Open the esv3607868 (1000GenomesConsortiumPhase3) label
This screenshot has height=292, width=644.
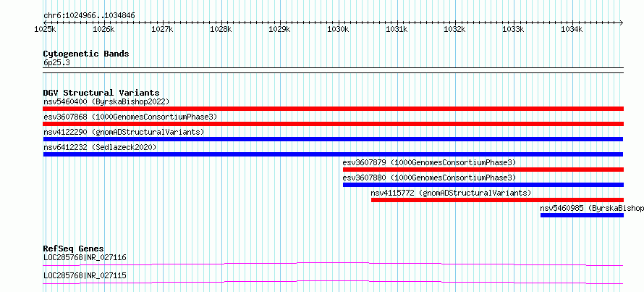(x=130, y=117)
